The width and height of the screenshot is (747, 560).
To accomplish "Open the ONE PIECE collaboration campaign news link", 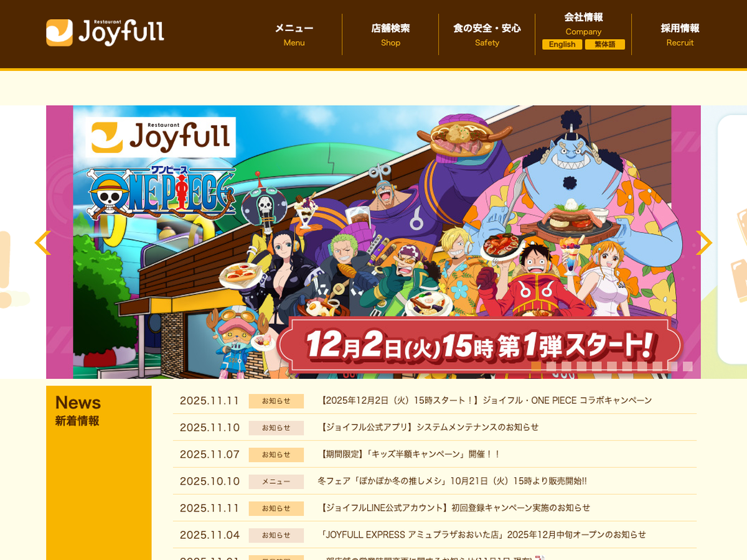I will point(486,401).
